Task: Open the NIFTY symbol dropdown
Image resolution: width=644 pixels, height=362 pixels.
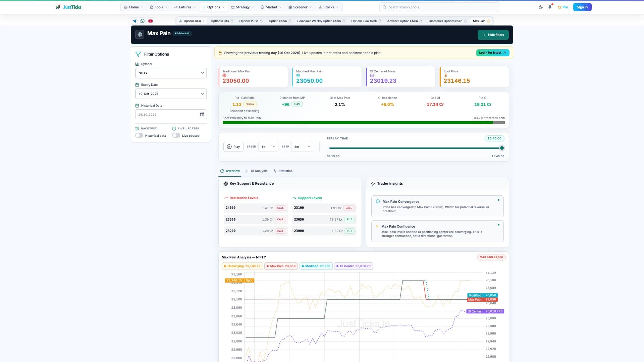Action: [x=171, y=73]
